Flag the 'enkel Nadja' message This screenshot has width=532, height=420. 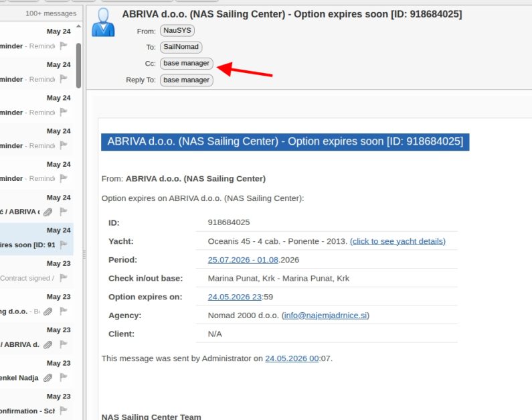coord(64,377)
